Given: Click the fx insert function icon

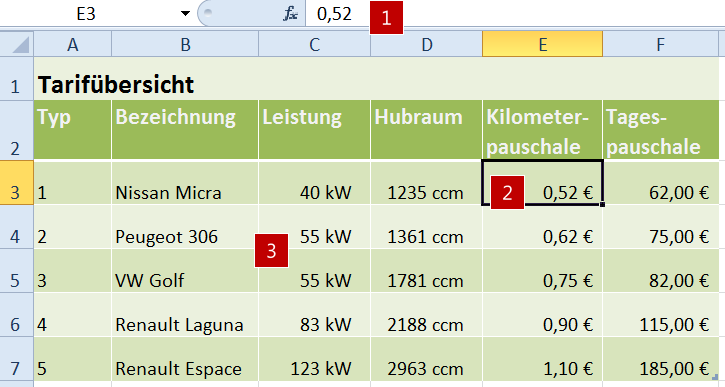Looking at the screenshot, I should point(290,14).
